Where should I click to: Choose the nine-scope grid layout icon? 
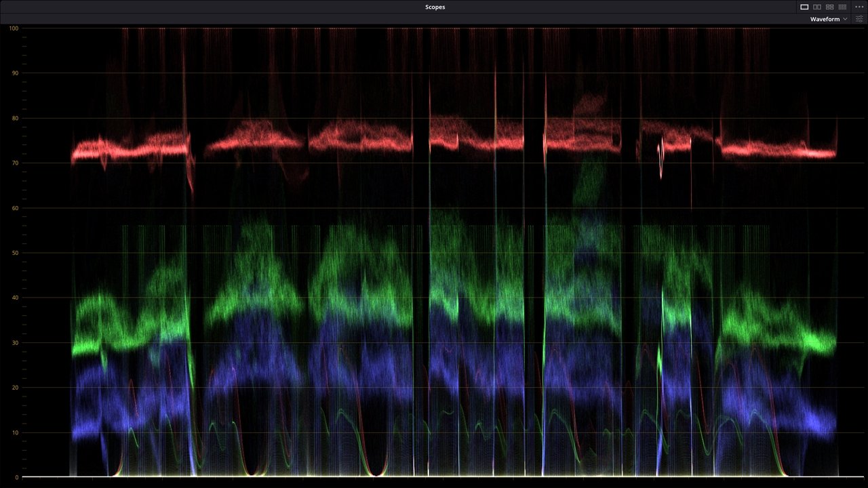pyautogui.click(x=842, y=7)
